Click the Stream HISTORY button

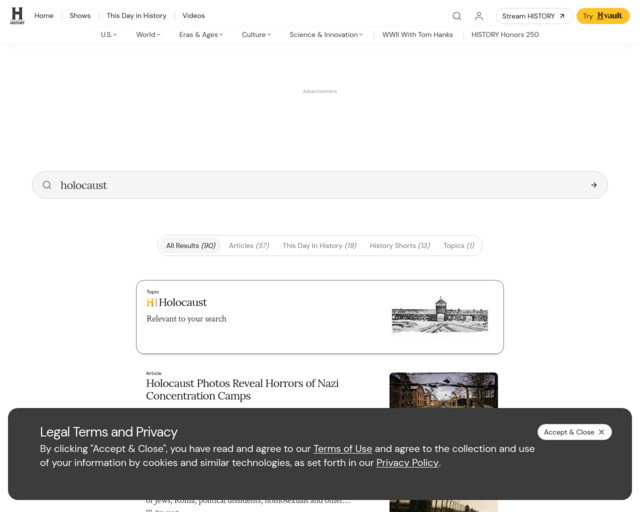coord(533,16)
